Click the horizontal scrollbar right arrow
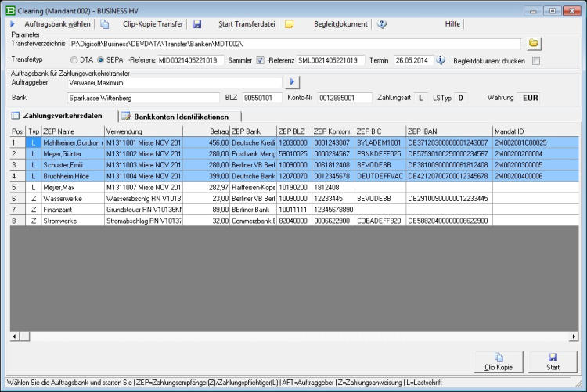 click(571, 336)
